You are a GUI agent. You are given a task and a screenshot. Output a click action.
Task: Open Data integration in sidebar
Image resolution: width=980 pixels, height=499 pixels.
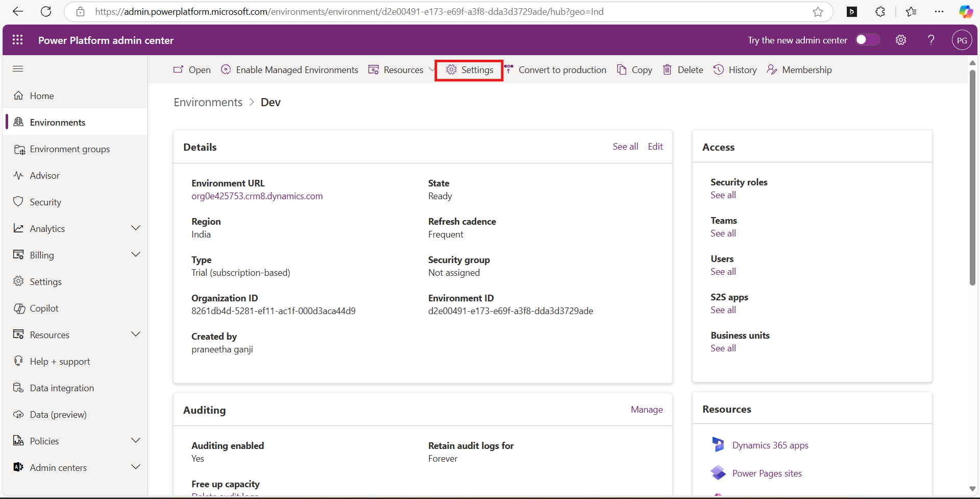point(62,388)
